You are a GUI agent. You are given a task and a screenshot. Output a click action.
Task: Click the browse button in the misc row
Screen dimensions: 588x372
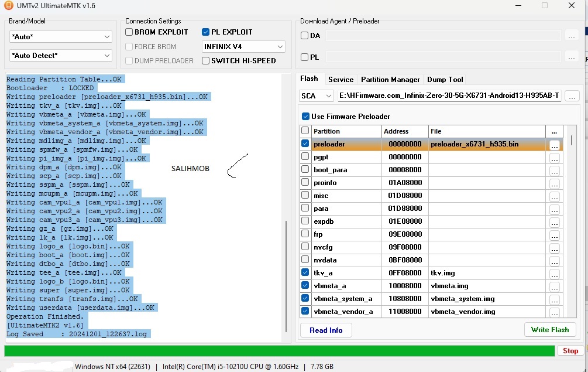pyautogui.click(x=554, y=196)
